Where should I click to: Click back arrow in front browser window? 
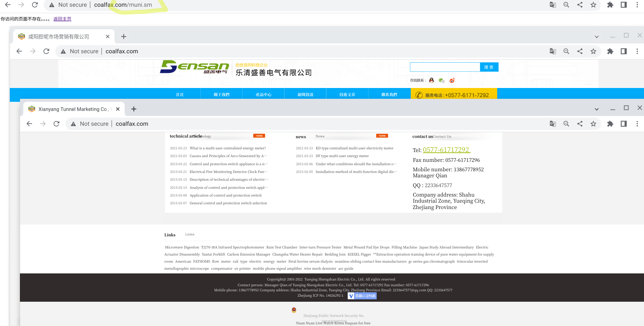(29, 124)
